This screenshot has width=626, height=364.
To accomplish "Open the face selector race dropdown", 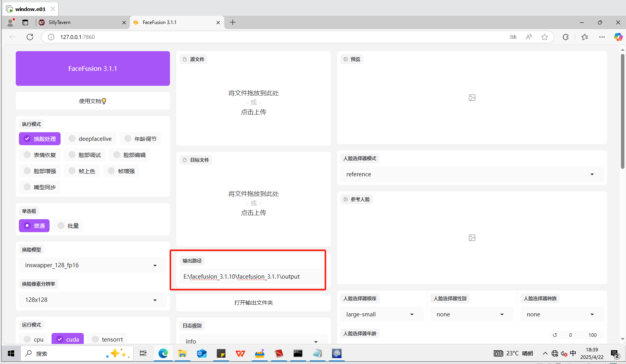I will coord(562,314).
